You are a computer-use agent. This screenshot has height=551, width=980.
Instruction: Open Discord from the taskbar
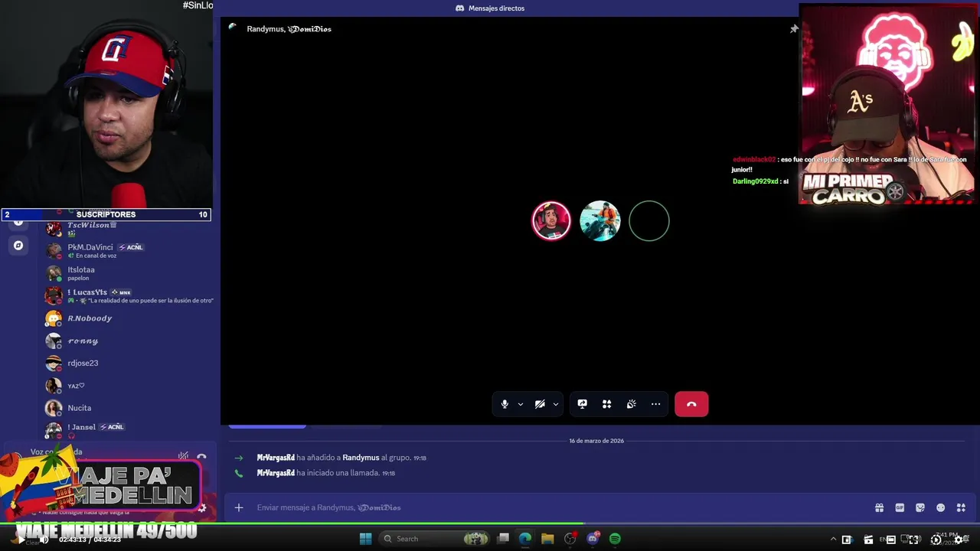(593, 539)
